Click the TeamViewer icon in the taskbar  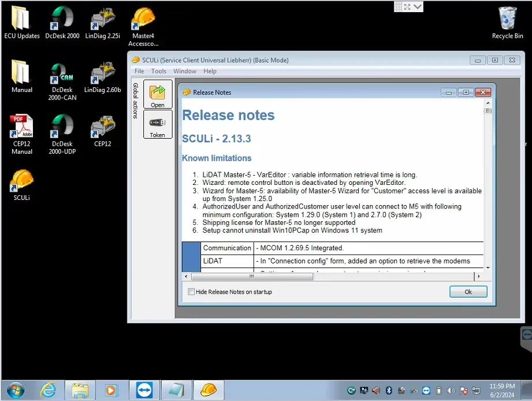[144, 391]
